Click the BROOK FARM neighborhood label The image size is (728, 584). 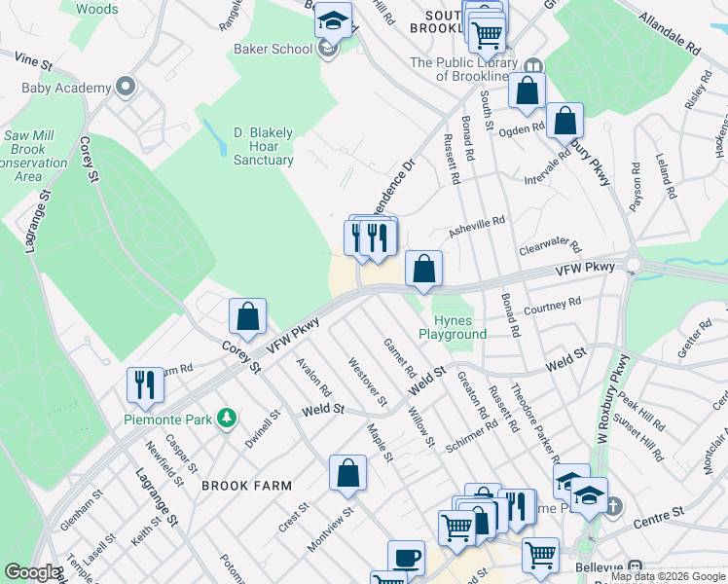point(247,486)
